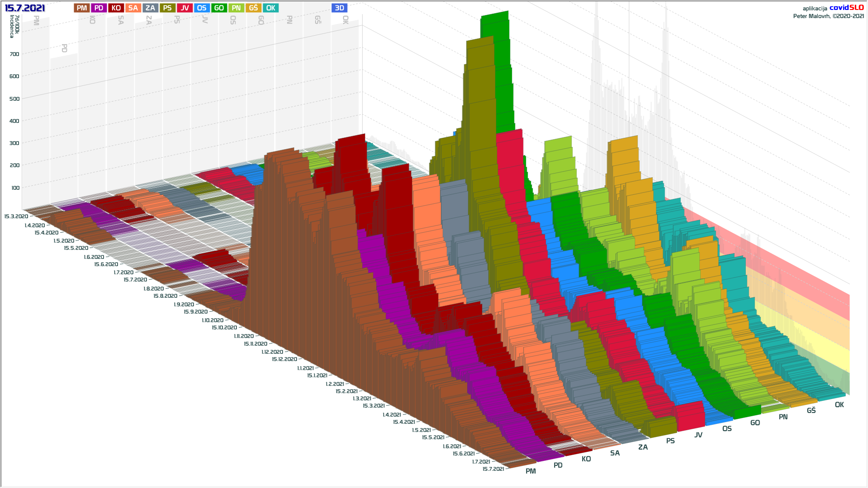Viewport: 868px width, 488px height.
Task: Click the OK axis label at right
Action: tap(839, 405)
